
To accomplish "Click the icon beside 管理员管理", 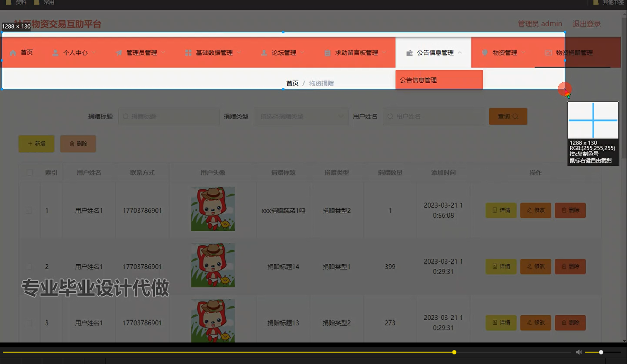I will (119, 53).
